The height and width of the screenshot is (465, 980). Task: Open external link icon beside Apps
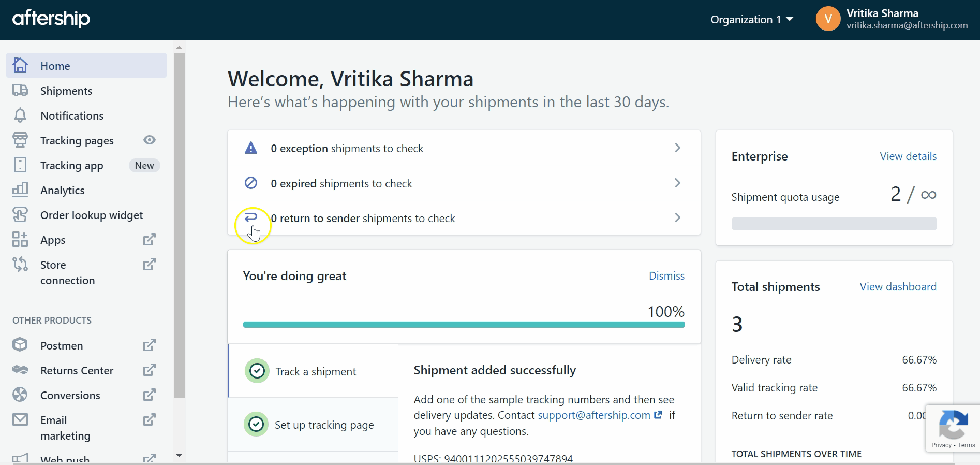(149, 240)
